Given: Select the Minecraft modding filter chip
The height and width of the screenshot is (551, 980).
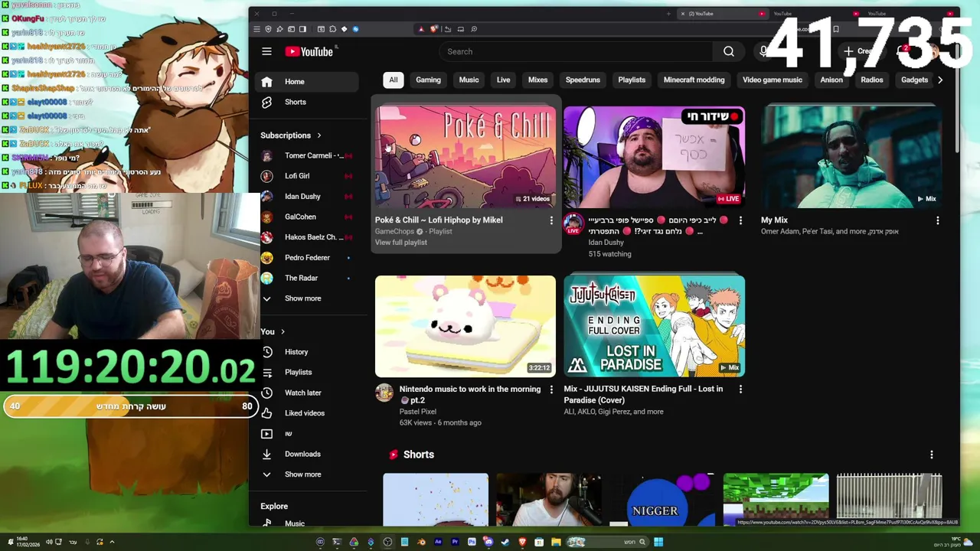Looking at the screenshot, I should (x=694, y=80).
